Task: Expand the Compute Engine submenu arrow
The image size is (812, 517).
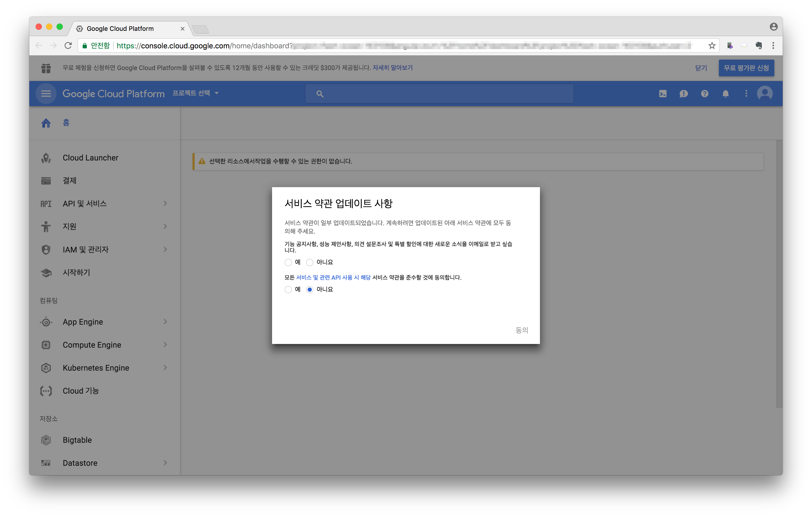Action: coord(165,344)
